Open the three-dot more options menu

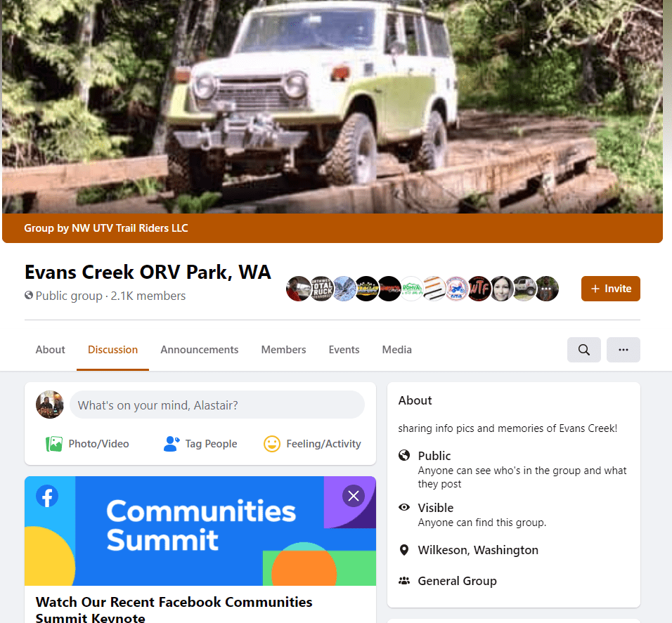coord(623,350)
